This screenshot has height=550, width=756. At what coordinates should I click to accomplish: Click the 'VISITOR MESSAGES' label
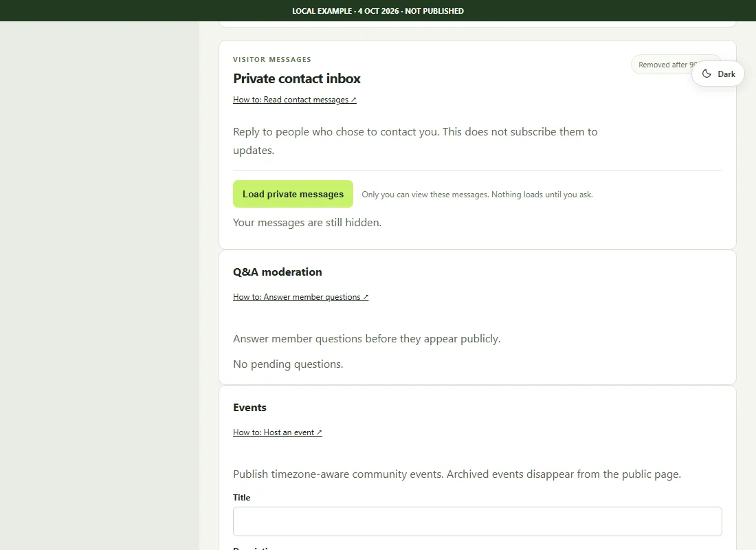coord(272,59)
